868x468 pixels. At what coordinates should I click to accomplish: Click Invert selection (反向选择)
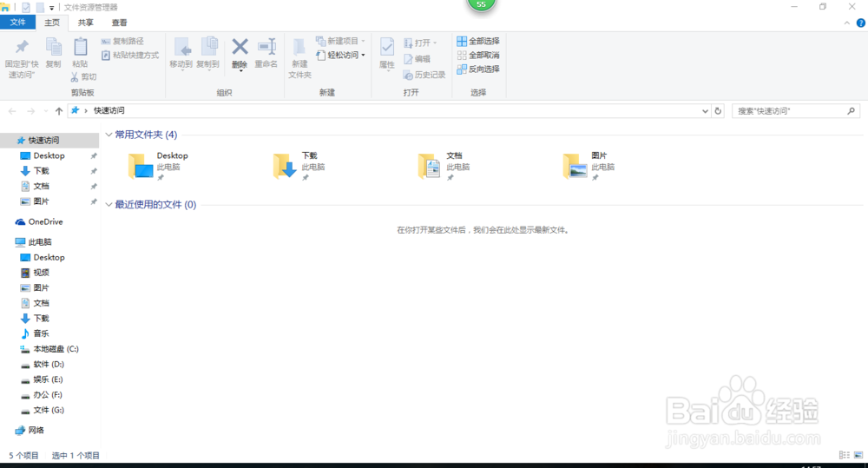pos(478,69)
